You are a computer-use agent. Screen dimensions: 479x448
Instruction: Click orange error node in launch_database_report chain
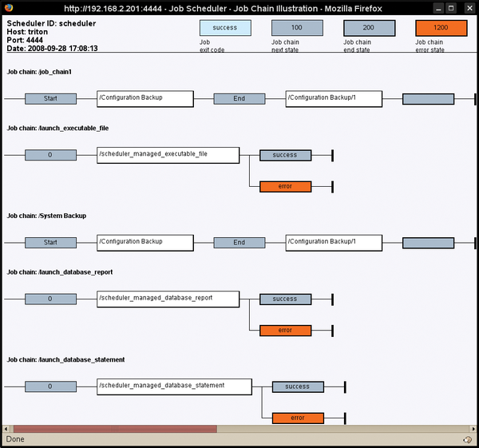point(286,331)
